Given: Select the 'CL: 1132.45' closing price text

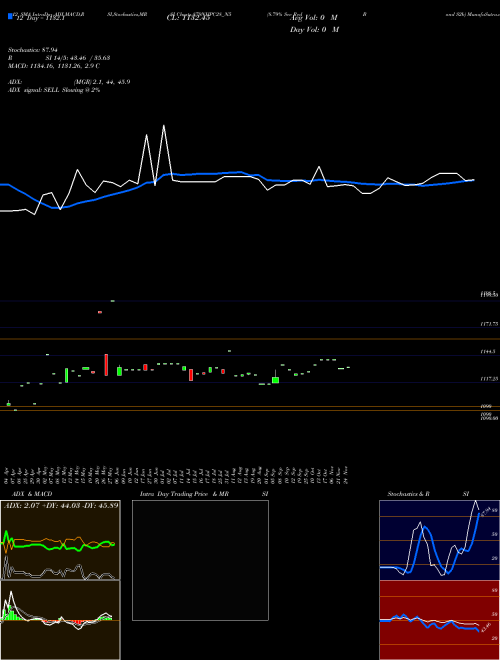Looking at the screenshot, I should (x=188, y=18).
